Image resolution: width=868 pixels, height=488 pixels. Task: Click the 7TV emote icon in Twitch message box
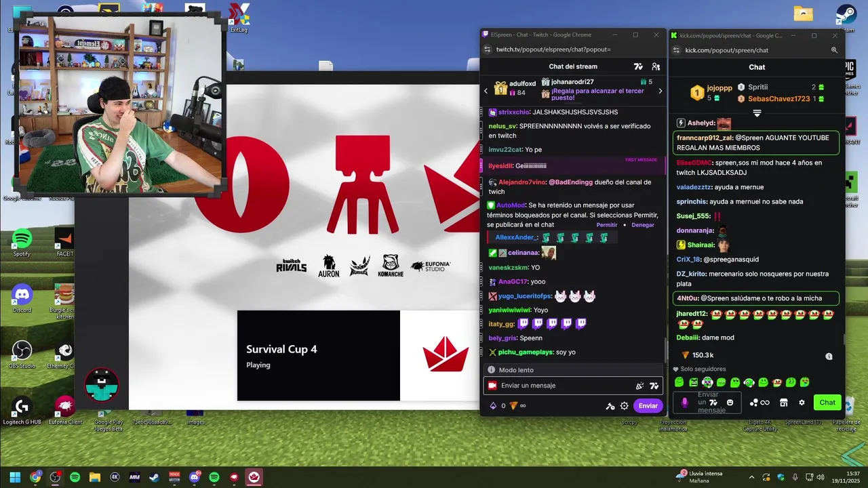pyautogui.click(x=654, y=386)
